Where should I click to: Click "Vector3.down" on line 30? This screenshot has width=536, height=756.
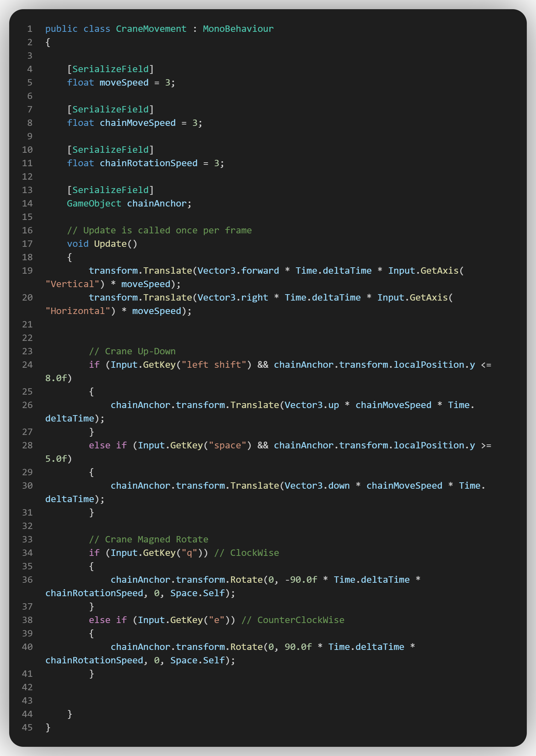[317, 485]
